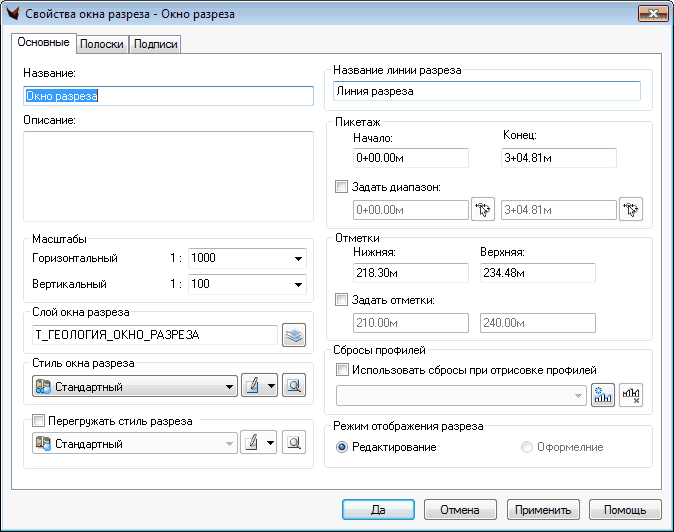
Task: Click the edit style icon for Стиль окна разреза
Action: tap(253, 386)
